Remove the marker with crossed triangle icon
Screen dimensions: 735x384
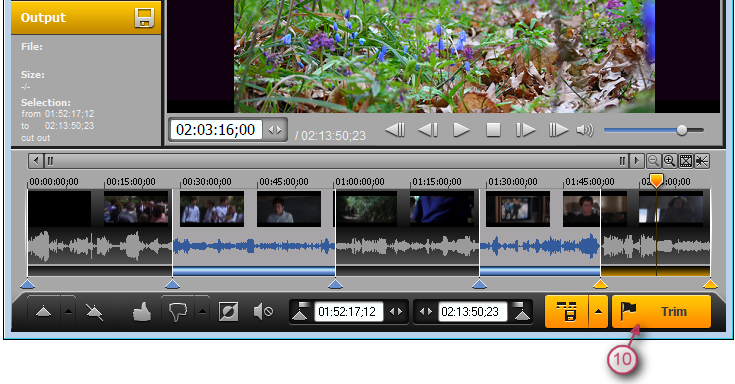coord(95,311)
